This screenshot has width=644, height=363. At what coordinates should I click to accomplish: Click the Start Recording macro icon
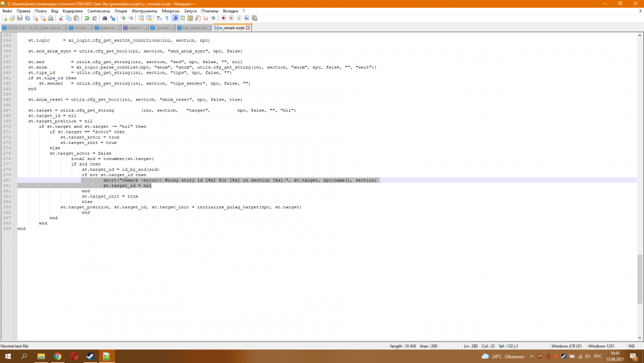[x=222, y=18]
